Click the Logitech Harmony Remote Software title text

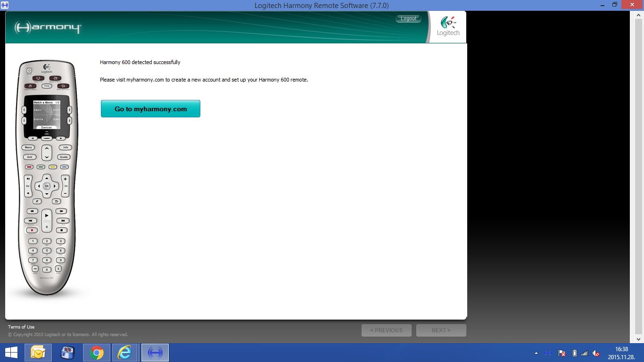(322, 6)
